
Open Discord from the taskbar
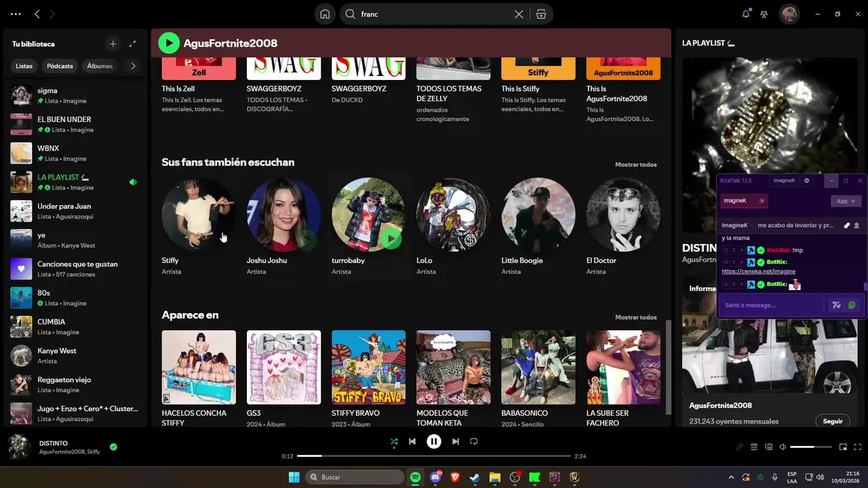tap(435, 478)
